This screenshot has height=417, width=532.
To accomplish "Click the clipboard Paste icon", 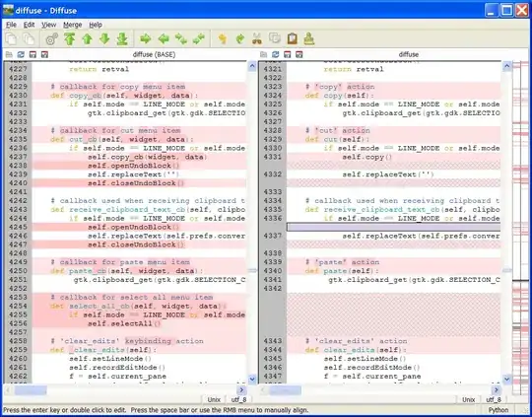I will tap(293, 39).
